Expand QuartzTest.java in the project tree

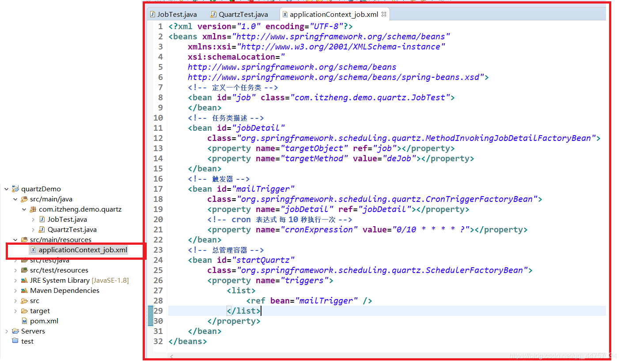pos(33,230)
